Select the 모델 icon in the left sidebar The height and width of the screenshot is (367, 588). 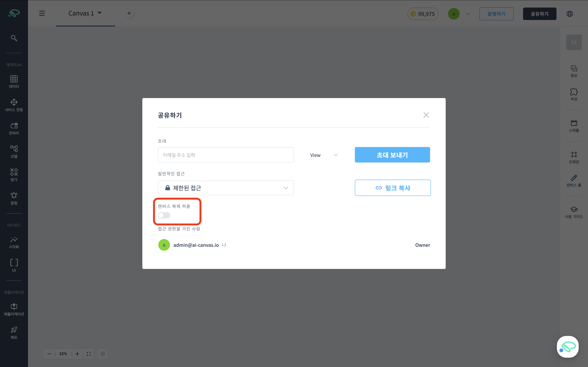pyautogui.click(x=14, y=150)
